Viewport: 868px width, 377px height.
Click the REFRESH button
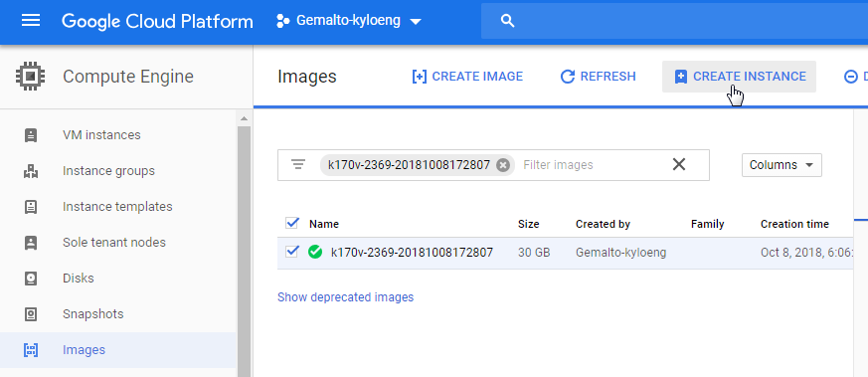pyautogui.click(x=598, y=77)
